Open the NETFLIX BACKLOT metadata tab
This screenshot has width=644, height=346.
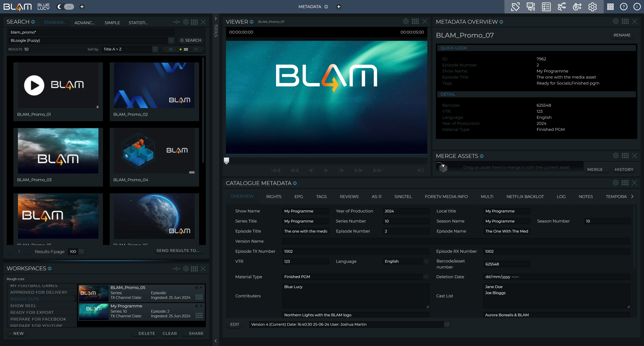pyautogui.click(x=525, y=197)
